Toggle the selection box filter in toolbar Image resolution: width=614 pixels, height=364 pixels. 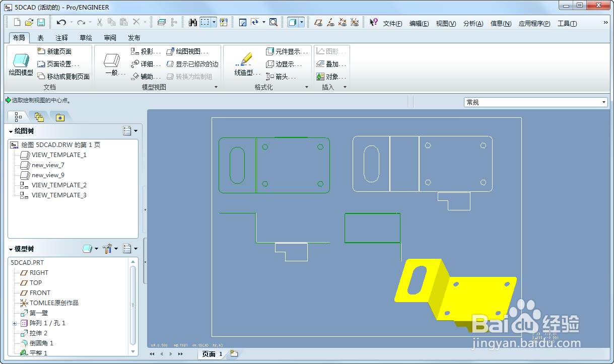point(204,23)
